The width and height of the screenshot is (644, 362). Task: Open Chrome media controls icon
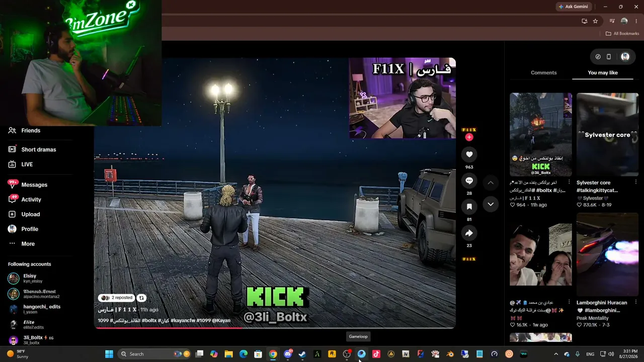tap(612, 21)
